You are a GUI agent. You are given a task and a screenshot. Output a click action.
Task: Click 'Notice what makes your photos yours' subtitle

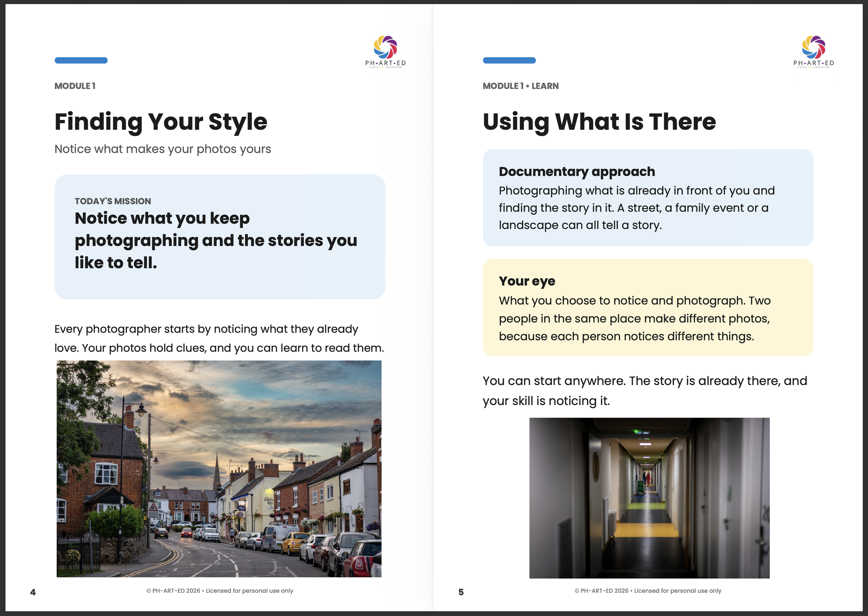tap(162, 149)
